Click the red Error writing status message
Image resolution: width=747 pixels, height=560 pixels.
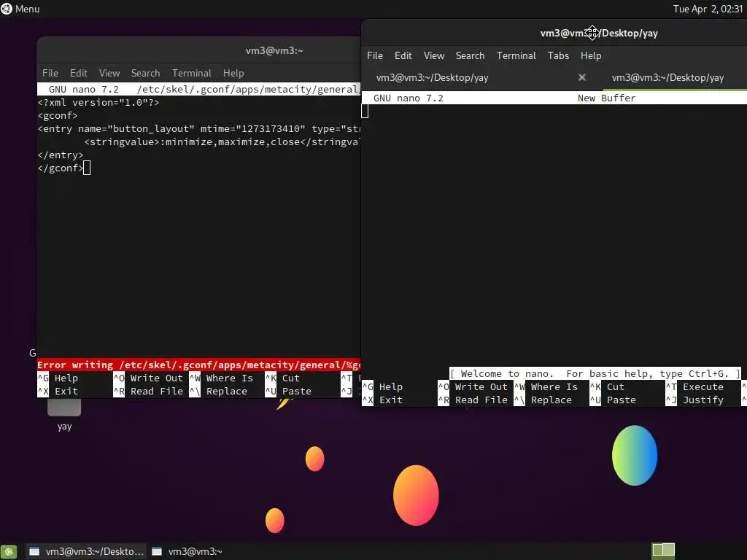click(x=198, y=365)
